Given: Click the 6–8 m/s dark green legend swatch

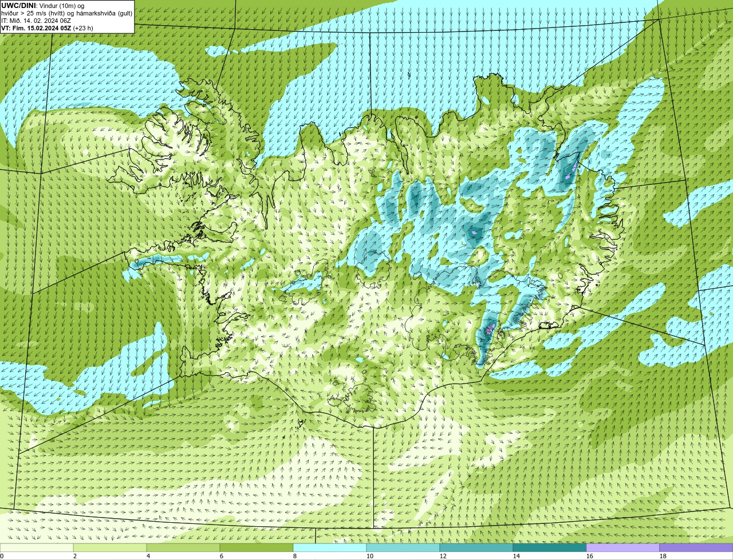Looking at the screenshot, I should [x=257, y=547].
